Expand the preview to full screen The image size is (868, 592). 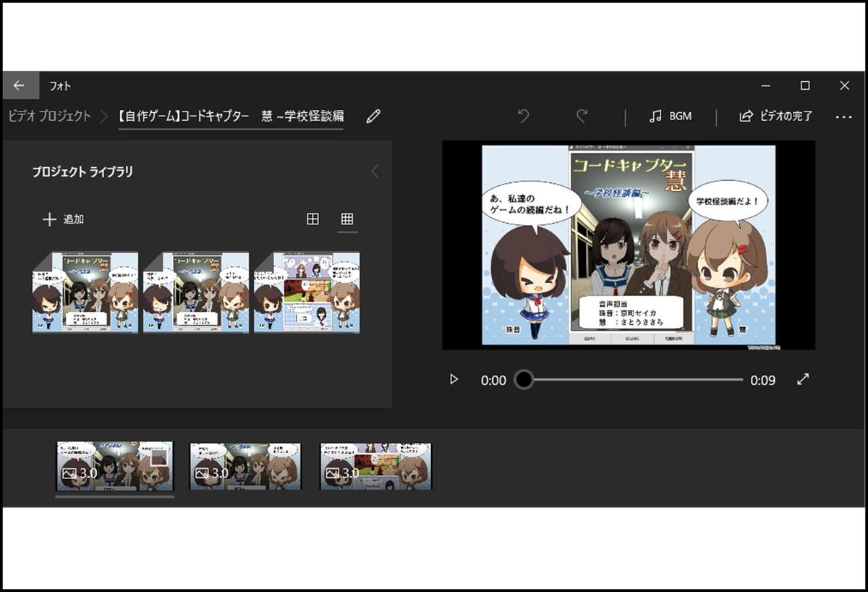[x=802, y=379]
